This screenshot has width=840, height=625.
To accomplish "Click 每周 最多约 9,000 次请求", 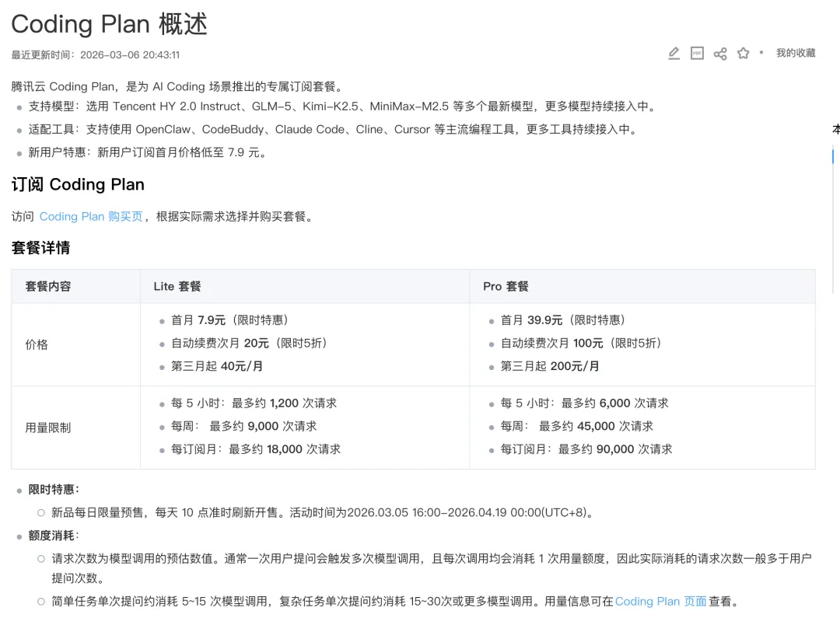I will 243,426.
